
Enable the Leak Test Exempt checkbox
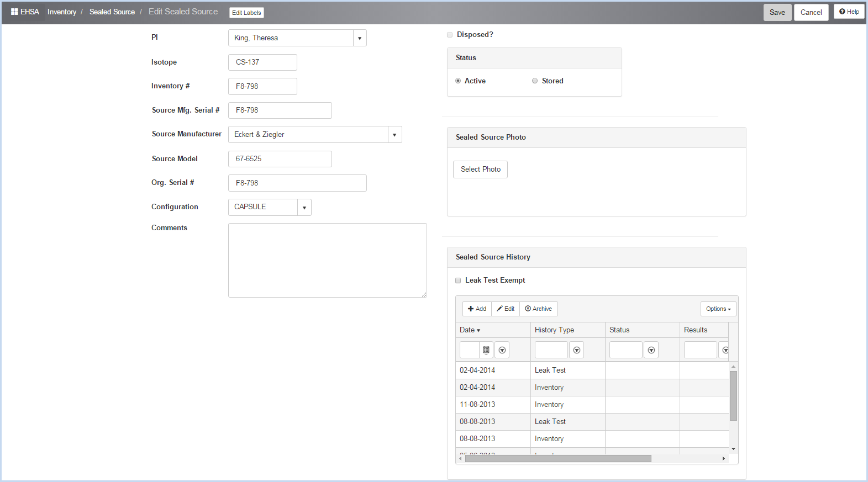coord(458,280)
